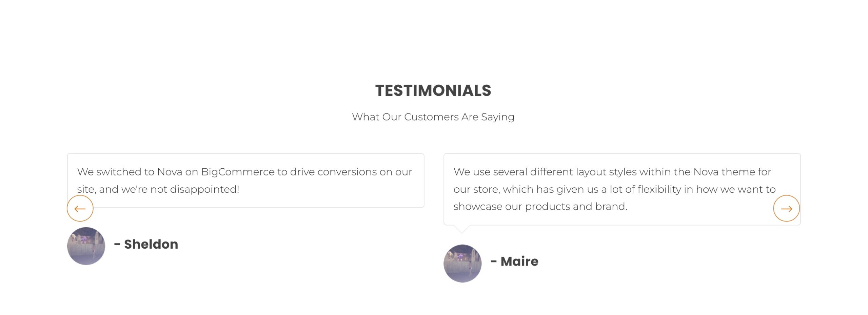Click Sheldon's round avatar image

[86, 246]
